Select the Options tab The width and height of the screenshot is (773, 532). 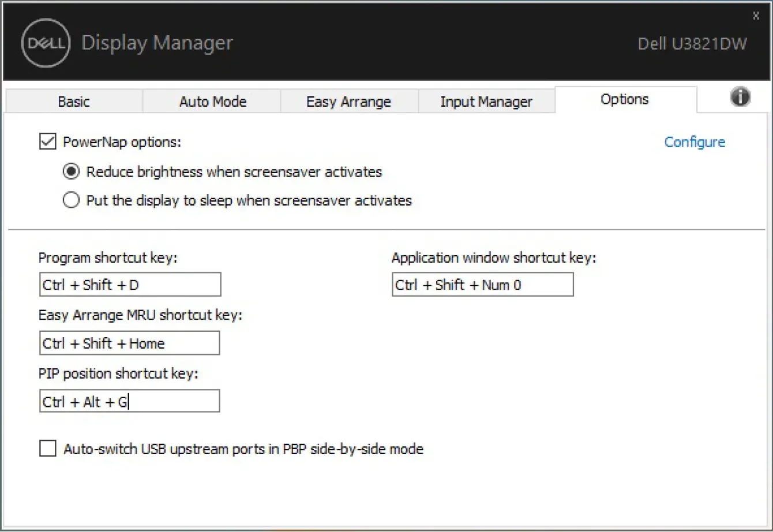(x=624, y=99)
